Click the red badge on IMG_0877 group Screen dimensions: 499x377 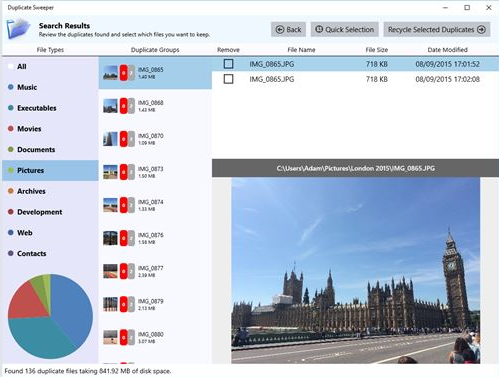(x=124, y=271)
